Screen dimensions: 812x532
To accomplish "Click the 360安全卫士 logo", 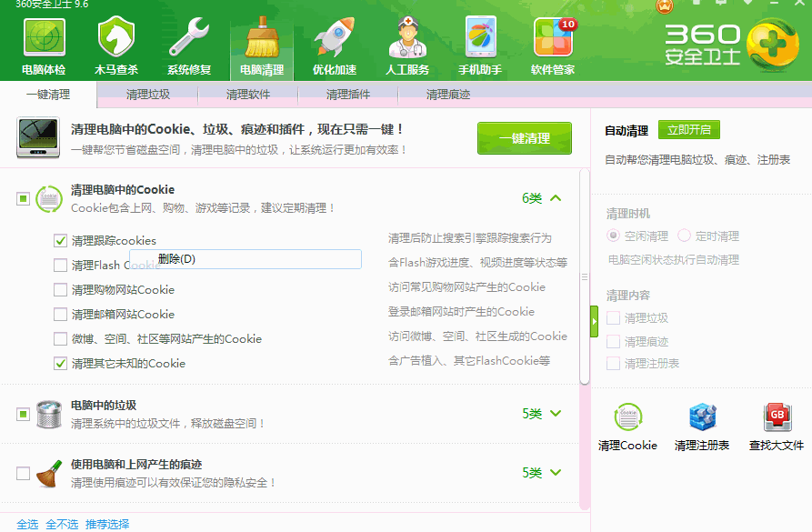I will 732,45.
